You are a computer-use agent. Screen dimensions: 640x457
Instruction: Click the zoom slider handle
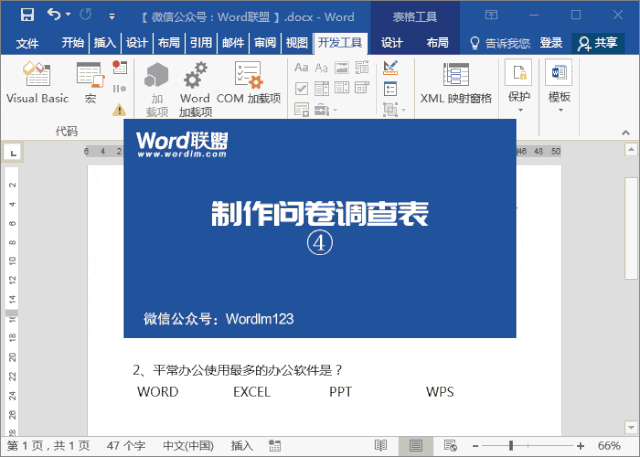tap(511, 446)
